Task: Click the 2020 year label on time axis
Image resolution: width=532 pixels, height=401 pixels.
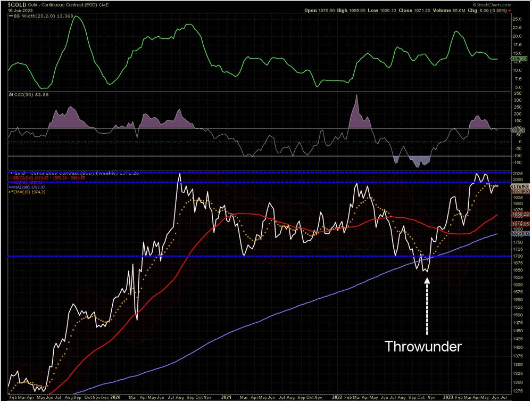Action: tap(115, 397)
